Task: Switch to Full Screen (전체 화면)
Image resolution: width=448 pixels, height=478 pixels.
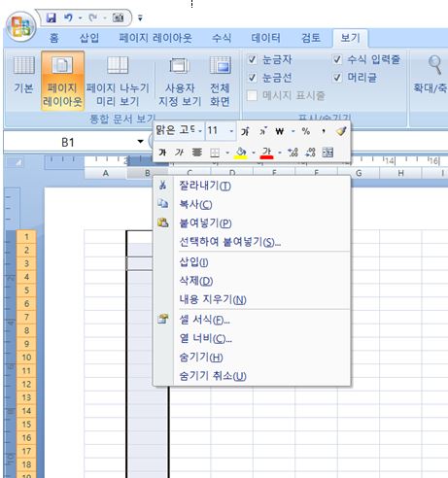Action: pyautogui.click(x=220, y=81)
